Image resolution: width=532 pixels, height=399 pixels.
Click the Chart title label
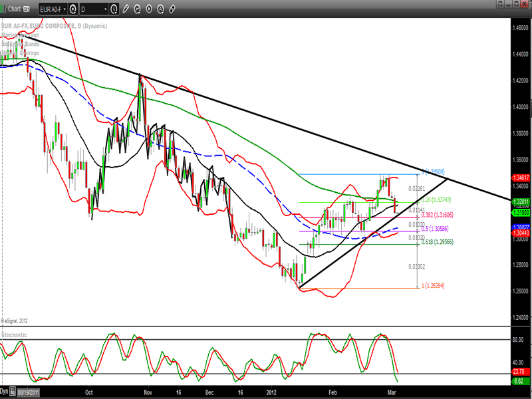coord(14,9)
